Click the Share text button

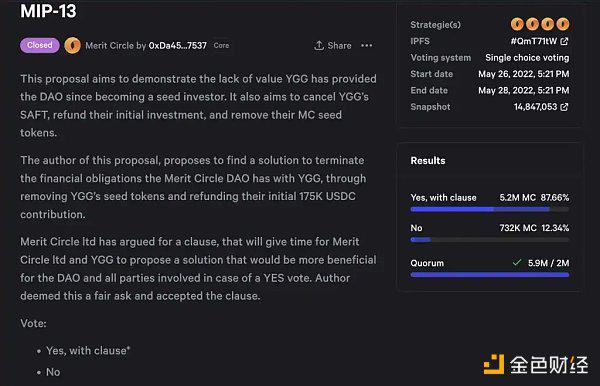(339, 46)
